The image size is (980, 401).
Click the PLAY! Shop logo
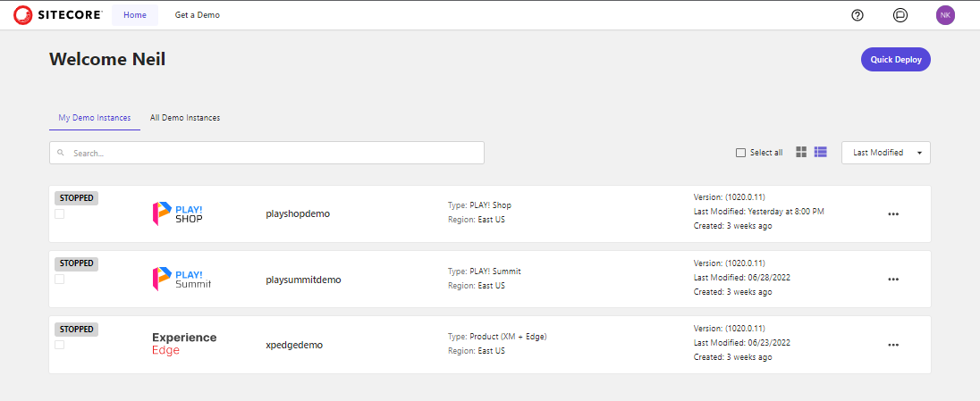[x=178, y=213]
